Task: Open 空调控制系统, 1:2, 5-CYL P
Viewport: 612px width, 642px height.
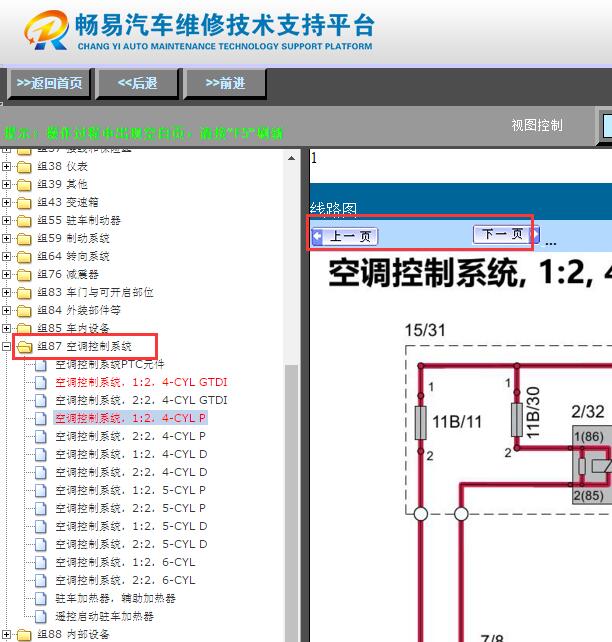Action: (x=131, y=491)
